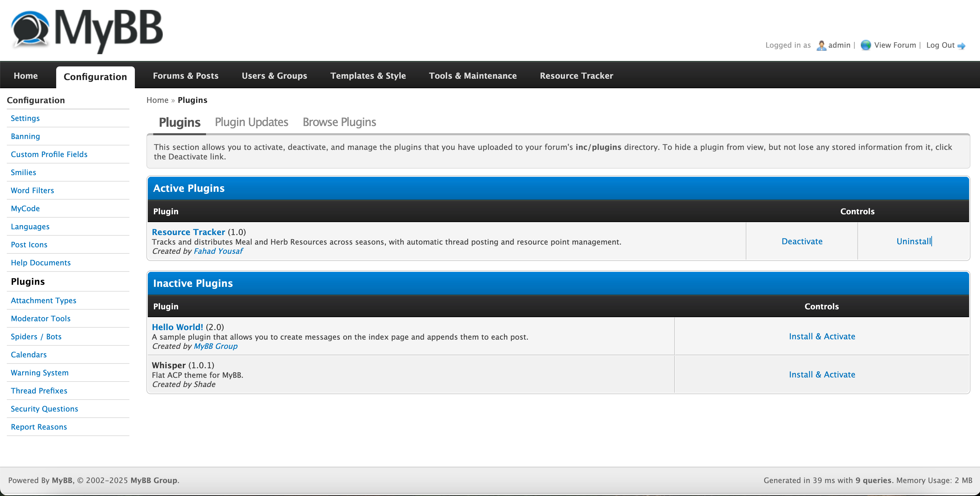This screenshot has height=496, width=980.
Task: Open the Warning System settings
Action: [39, 372]
